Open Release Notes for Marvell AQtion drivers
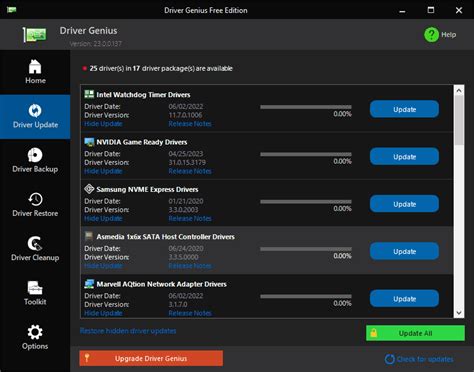 click(x=190, y=313)
